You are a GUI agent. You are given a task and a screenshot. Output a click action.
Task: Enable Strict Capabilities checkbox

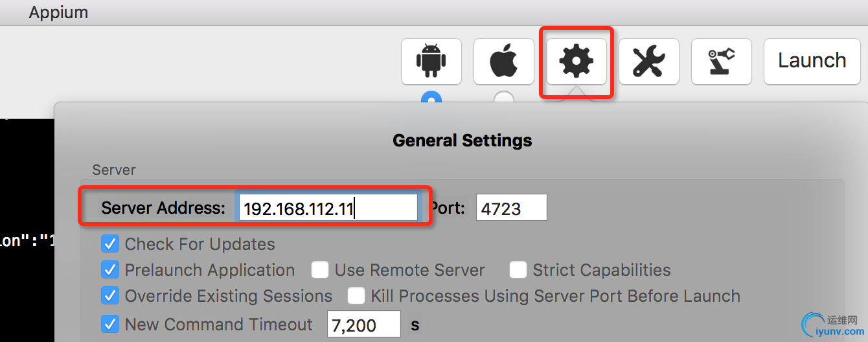tap(518, 270)
